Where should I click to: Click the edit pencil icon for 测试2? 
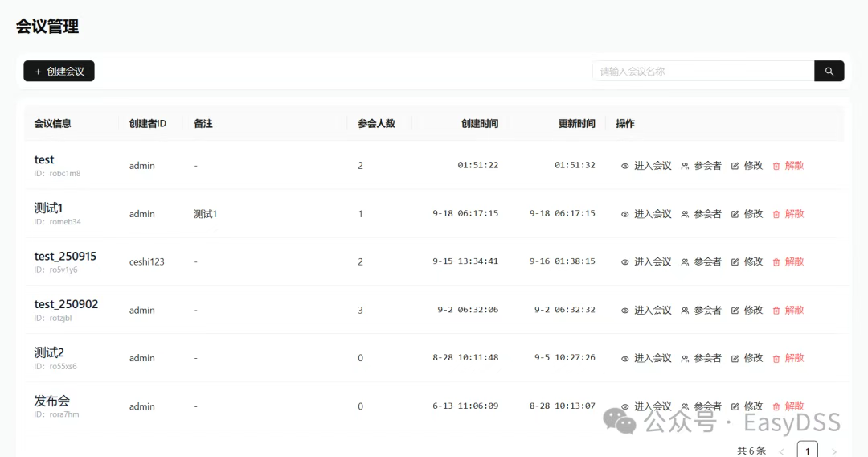(x=735, y=358)
